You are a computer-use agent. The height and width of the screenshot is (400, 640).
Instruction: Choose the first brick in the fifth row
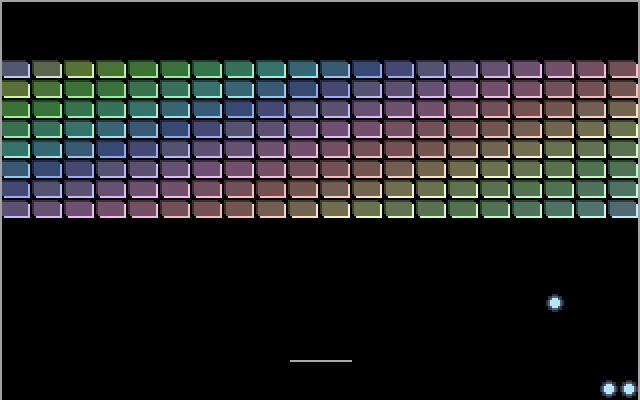click(x=15, y=149)
